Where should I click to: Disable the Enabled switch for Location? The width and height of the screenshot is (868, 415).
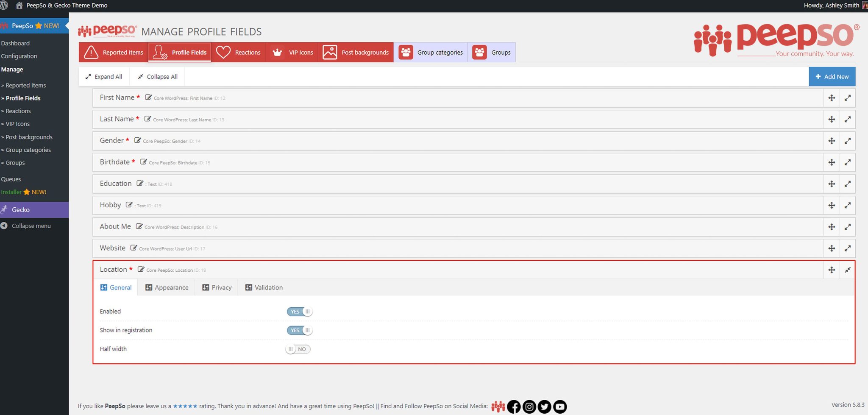point(299,311)
